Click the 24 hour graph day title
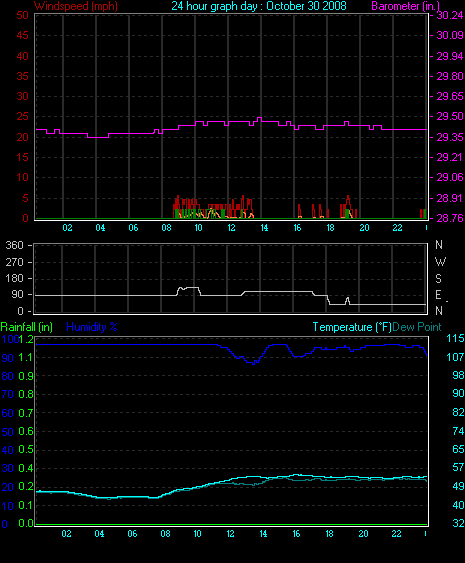 coord(259,6)
